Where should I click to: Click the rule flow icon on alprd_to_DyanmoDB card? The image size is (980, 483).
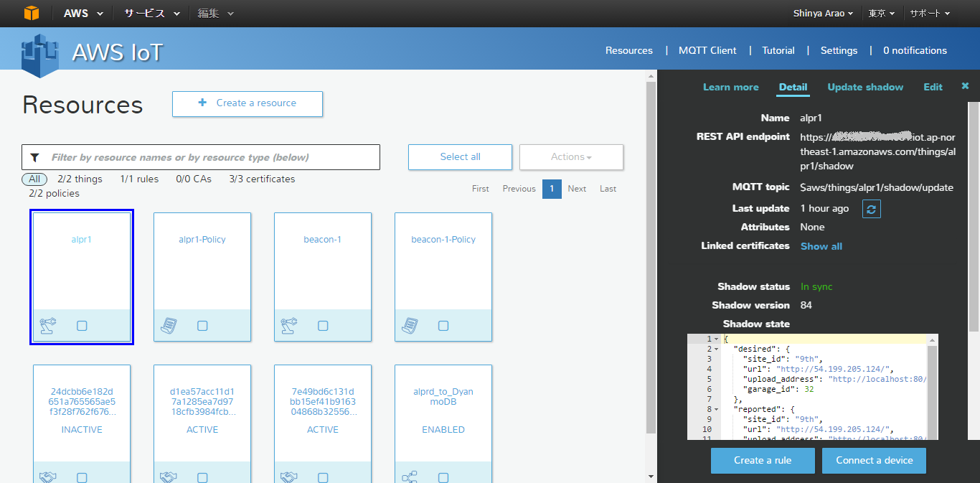tap(410, 477)
